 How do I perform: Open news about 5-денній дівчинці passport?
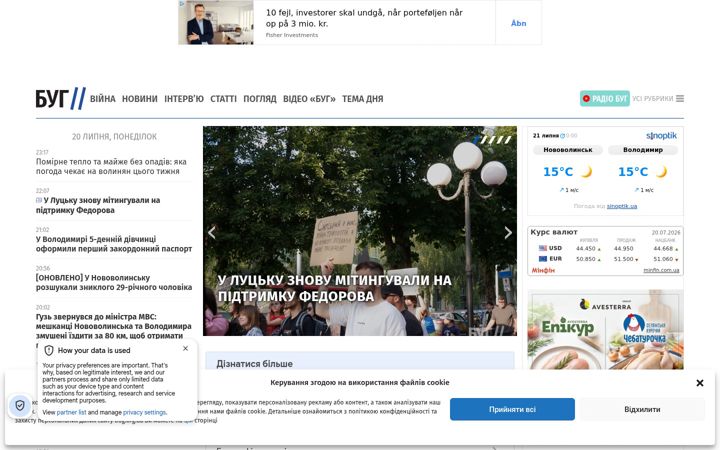[114, 244]
